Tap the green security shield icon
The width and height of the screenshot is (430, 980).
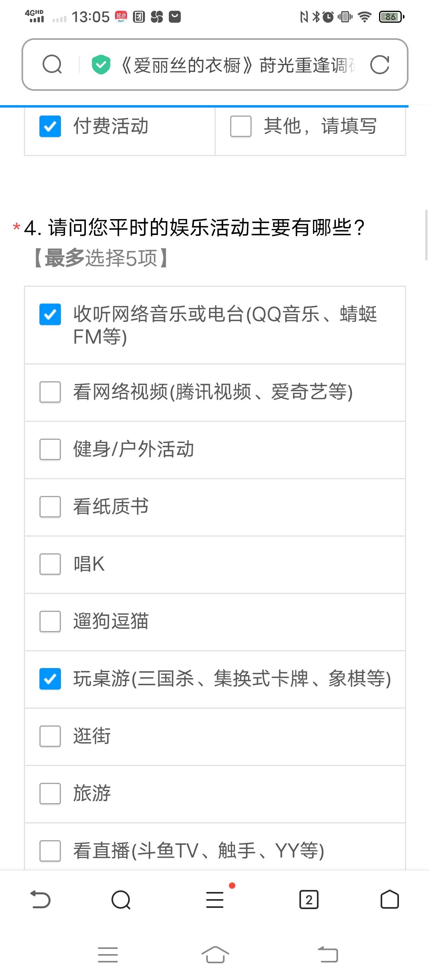[101, 65]
